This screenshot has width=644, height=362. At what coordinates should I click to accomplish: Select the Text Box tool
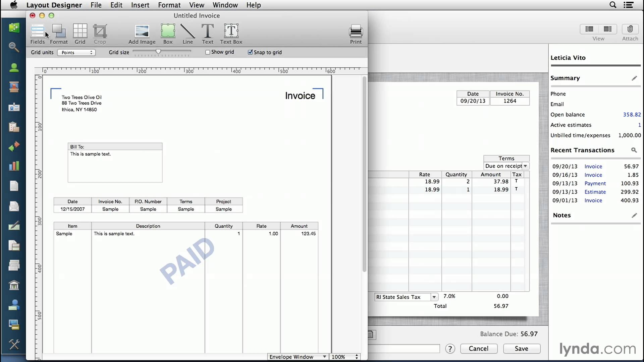(230, 34)
